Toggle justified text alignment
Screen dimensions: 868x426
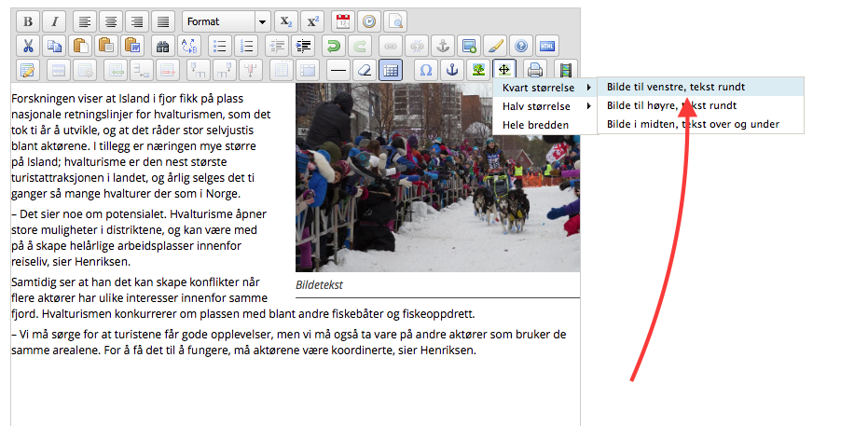163,21
